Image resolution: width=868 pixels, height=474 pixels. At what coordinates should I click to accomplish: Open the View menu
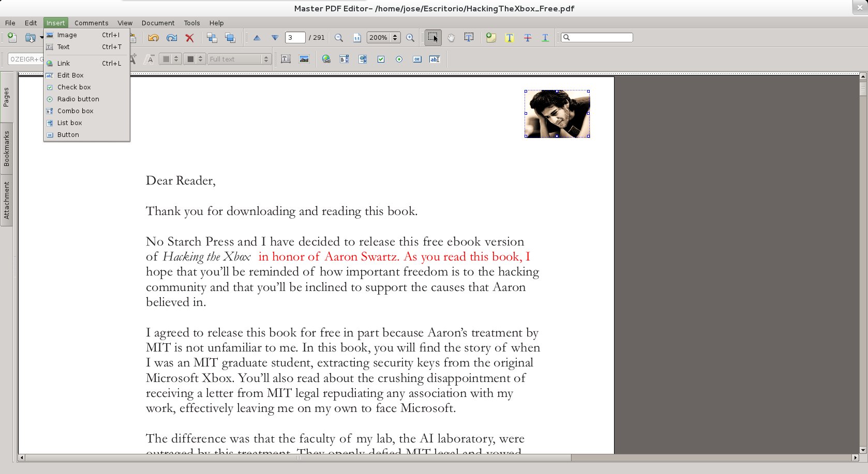coord(125,23)
